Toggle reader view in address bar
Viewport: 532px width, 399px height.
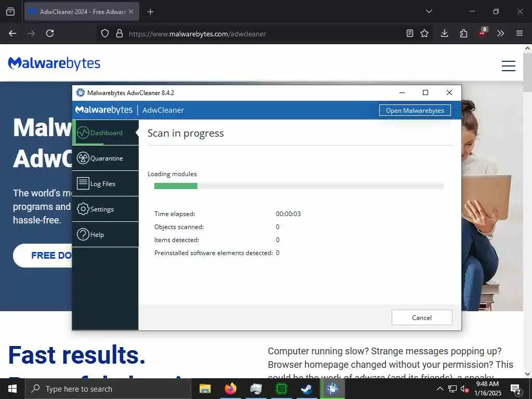coord(410,33)
